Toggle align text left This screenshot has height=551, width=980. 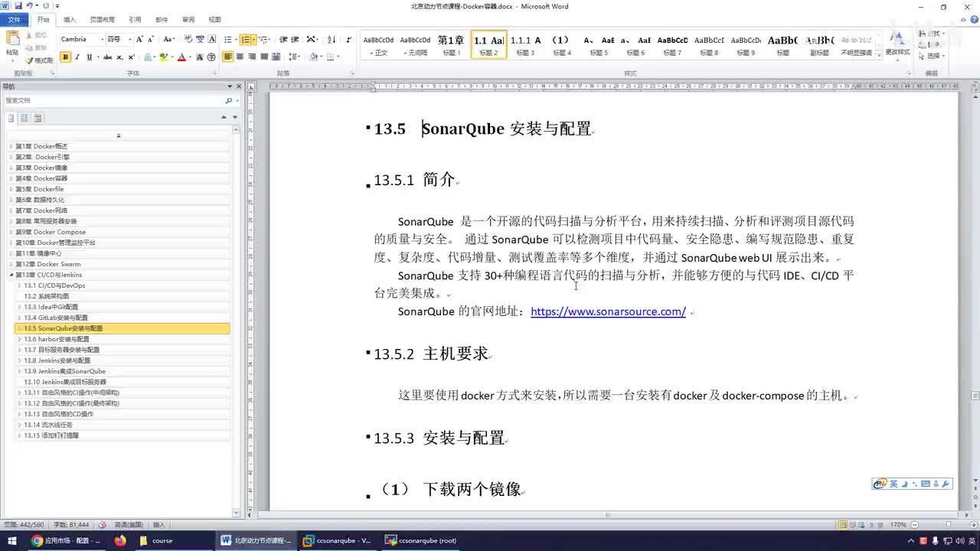pos(228,57)
